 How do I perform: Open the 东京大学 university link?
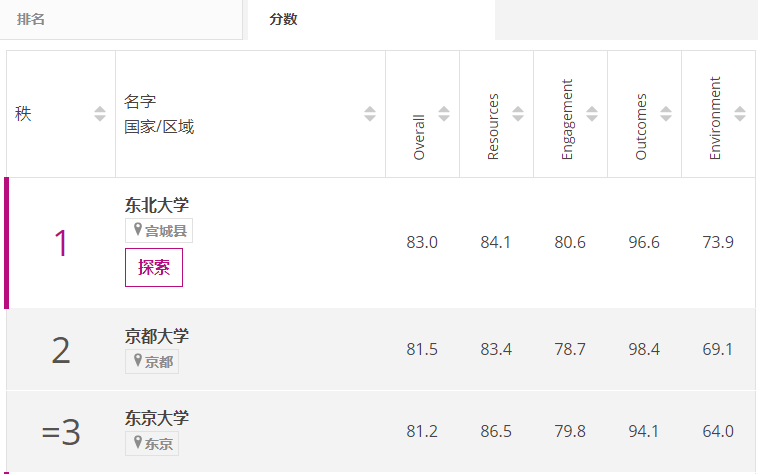(157, 418)
